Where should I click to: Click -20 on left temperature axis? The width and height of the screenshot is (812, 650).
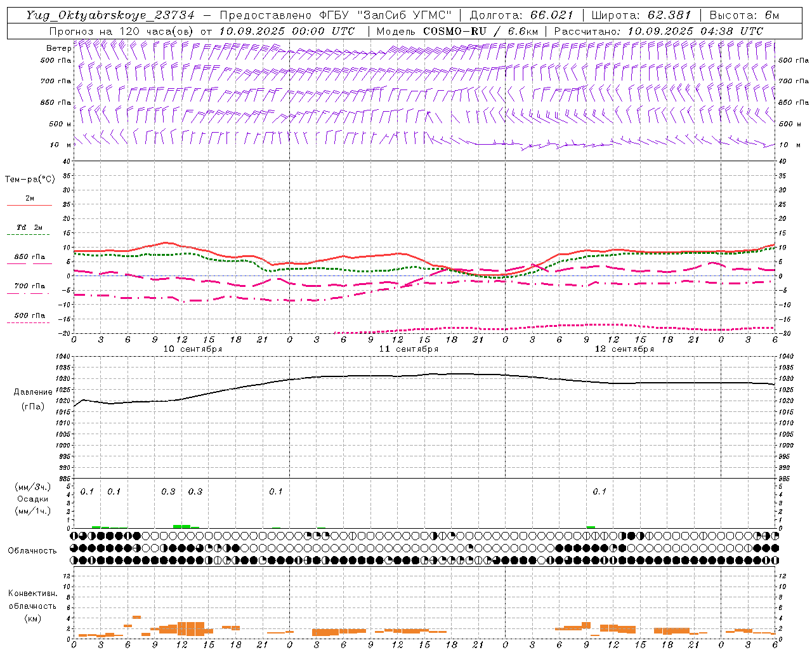pyautogui.click(x=65, y=333)
